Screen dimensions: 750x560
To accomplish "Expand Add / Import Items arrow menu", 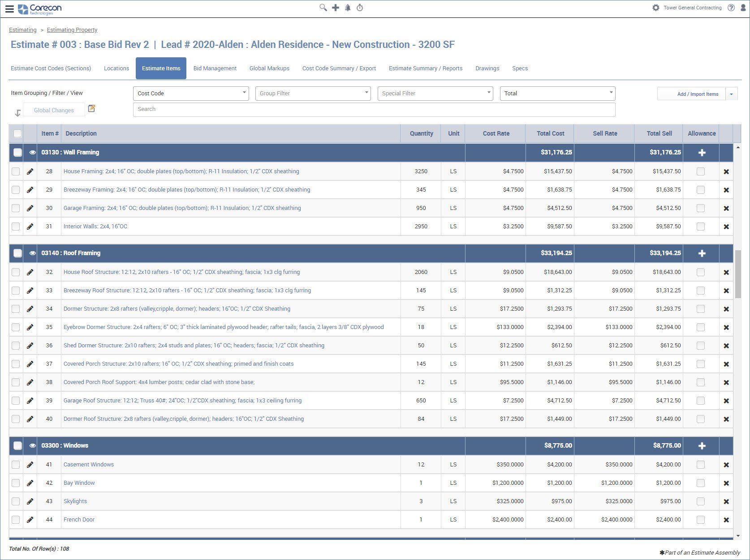I will [x=731, y=94].
